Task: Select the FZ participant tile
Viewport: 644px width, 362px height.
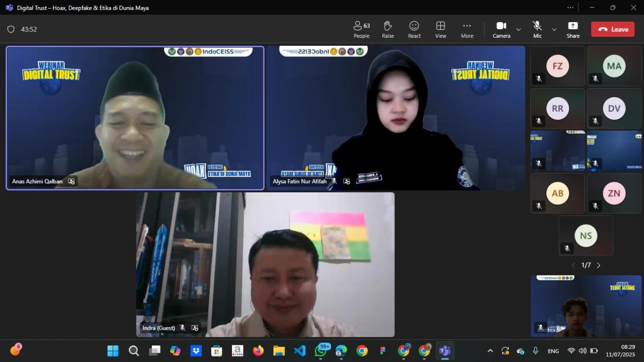Action: click(x=557, y=66)
